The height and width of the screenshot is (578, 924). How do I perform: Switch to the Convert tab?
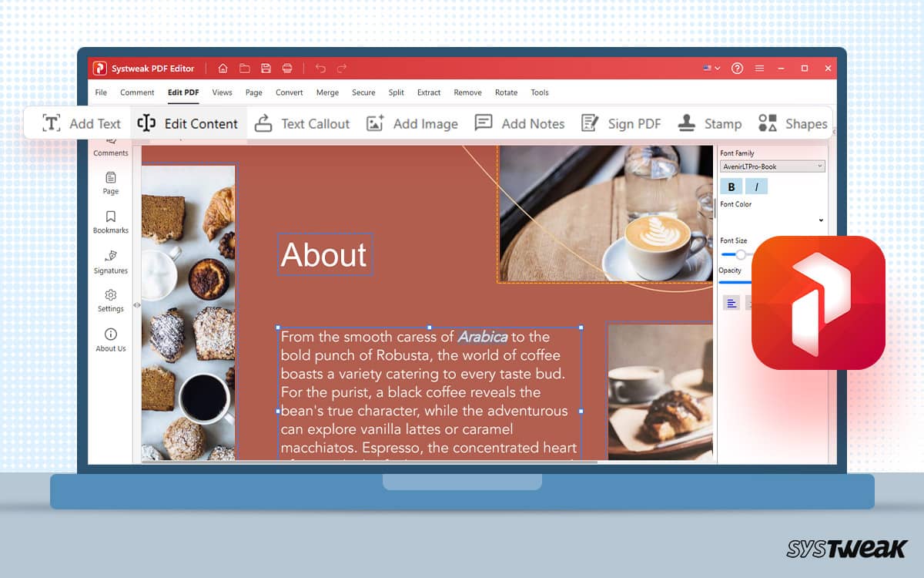[289, 92]
